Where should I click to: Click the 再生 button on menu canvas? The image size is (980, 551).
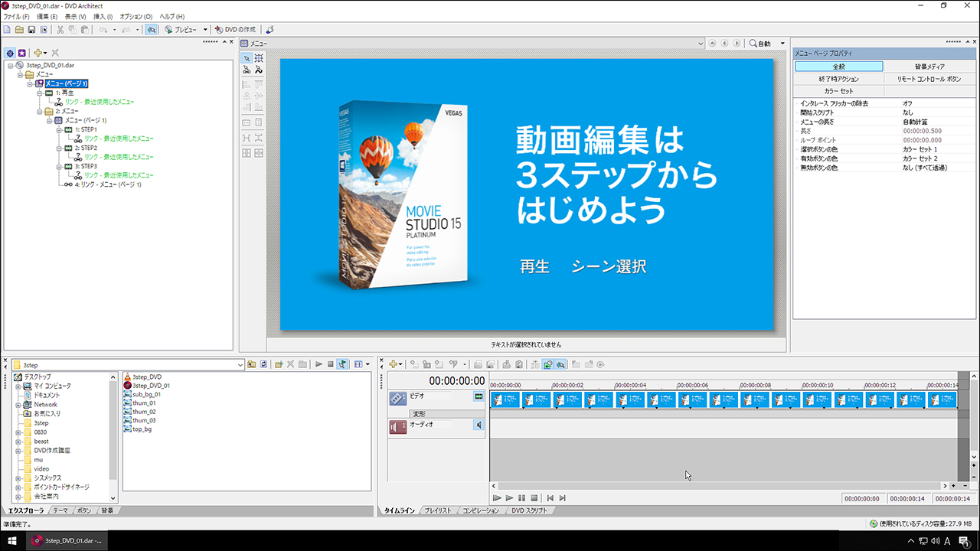(x=534, y=267)
